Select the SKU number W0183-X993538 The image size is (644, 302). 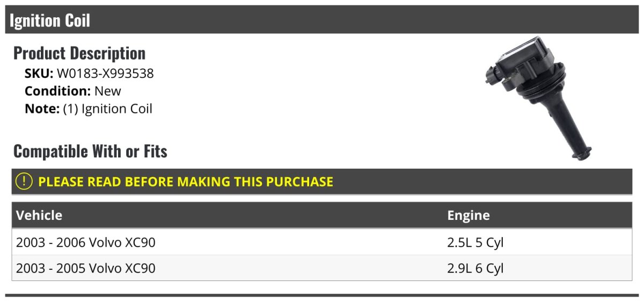(x=105, y=73)
